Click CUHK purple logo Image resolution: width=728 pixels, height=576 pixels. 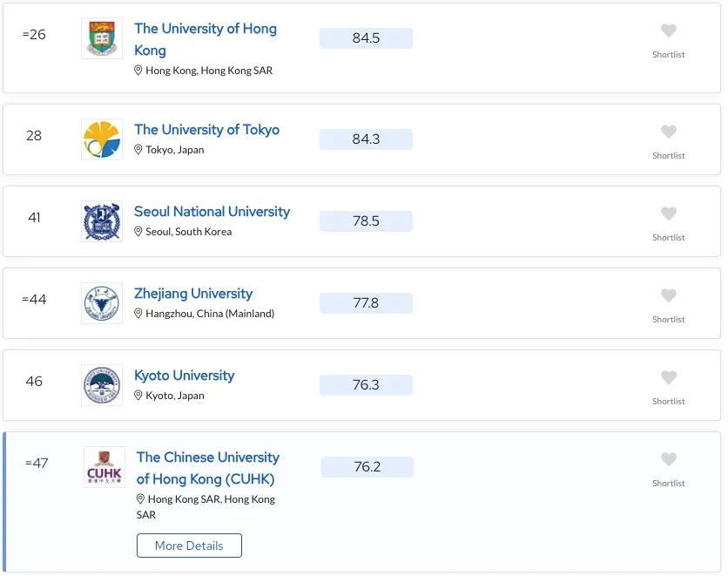click(x=104, y=467)
